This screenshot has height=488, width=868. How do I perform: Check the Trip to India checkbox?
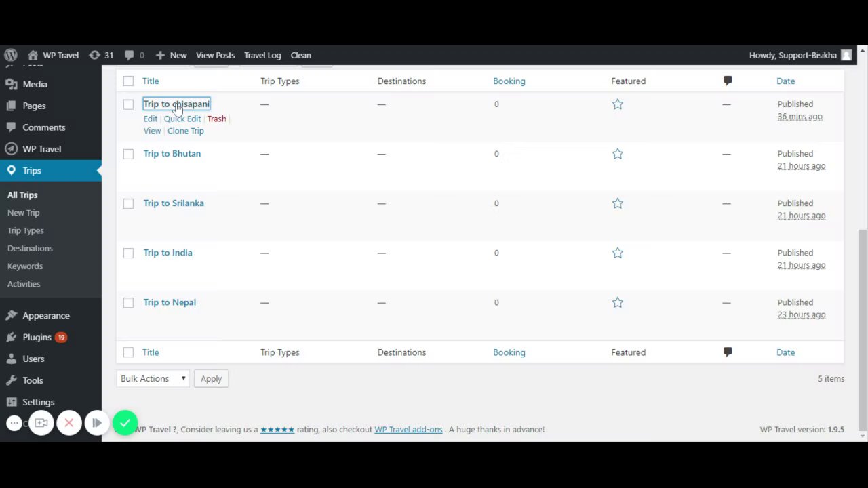click(x=128, y=253)
